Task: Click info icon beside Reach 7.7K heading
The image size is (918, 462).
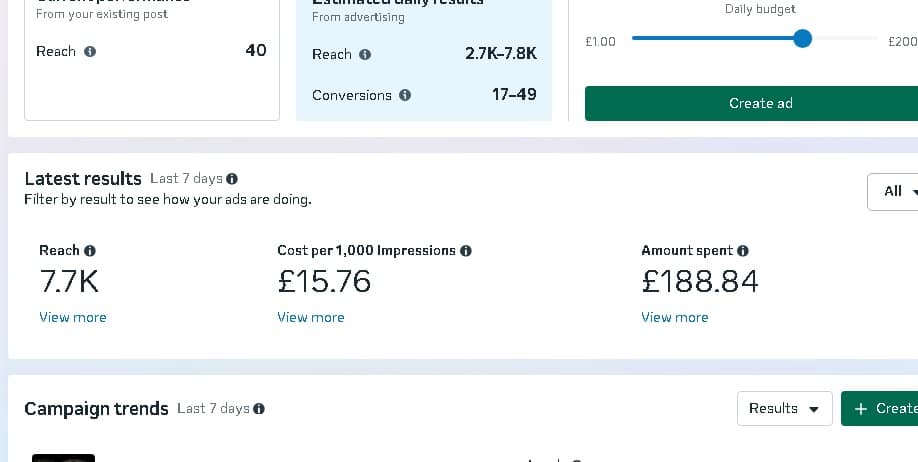Action: coord(90,251)
